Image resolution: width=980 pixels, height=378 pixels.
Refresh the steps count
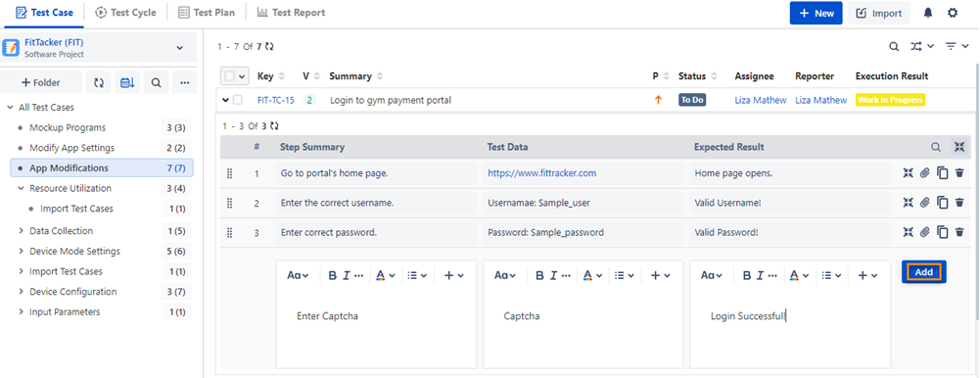pyautogui.click(x=274, y=125)
